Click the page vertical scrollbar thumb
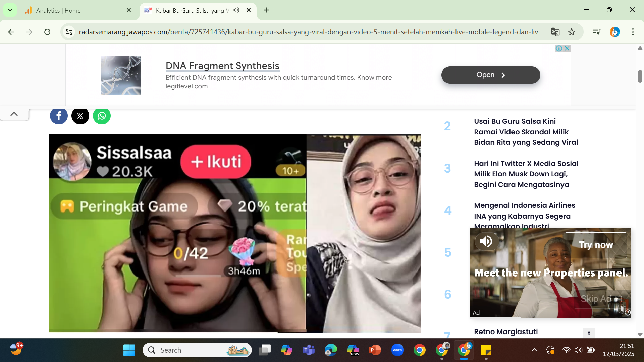 640,76
